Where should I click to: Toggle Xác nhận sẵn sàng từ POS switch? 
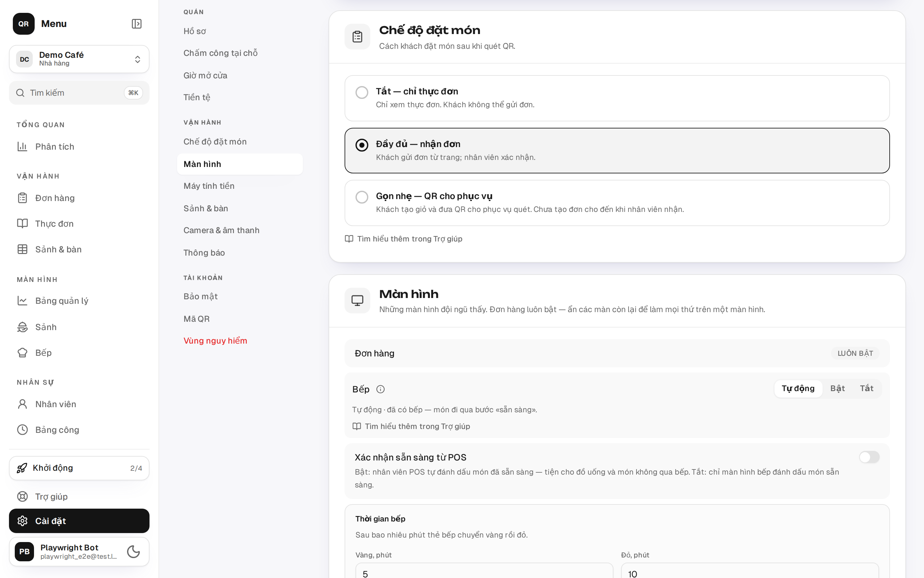[x=869, y=457]
